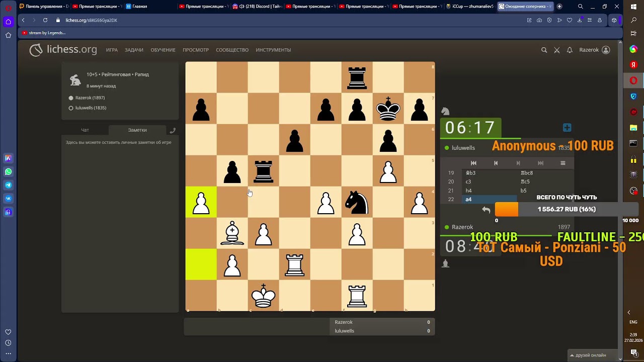Step forward one move
The height and width of the screenshot is (362, 644).
click(x=518, y=163)
